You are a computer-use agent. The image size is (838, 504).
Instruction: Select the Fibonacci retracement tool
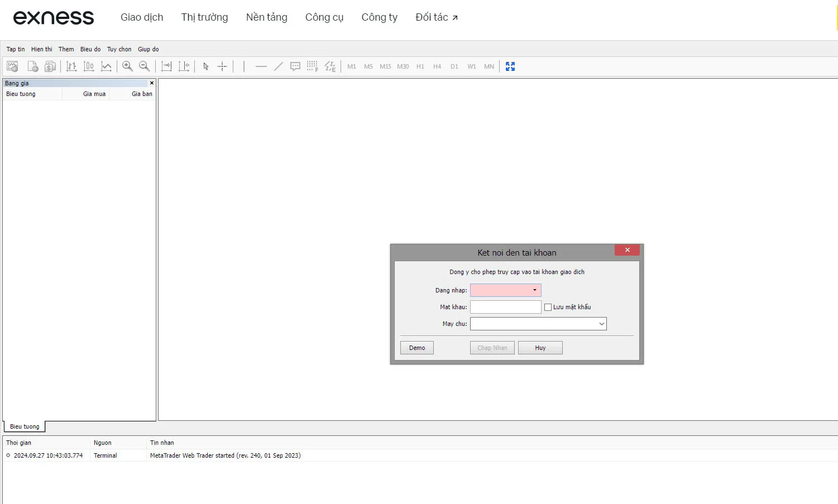coord(313,66)
